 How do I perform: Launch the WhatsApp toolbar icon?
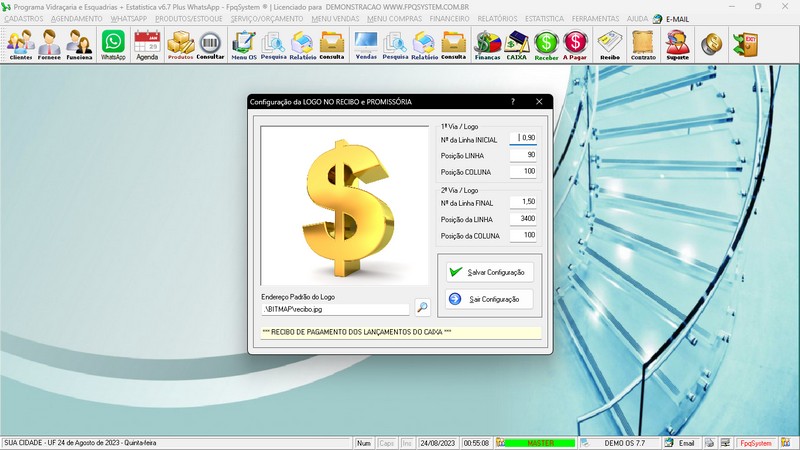click(x=113, y=45)
